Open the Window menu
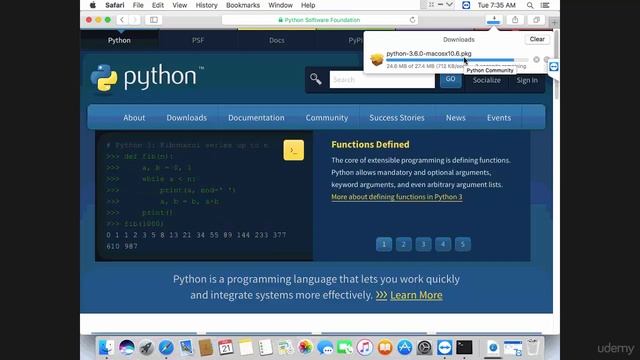This screenshot has width=640, height=360. (280, 5)
